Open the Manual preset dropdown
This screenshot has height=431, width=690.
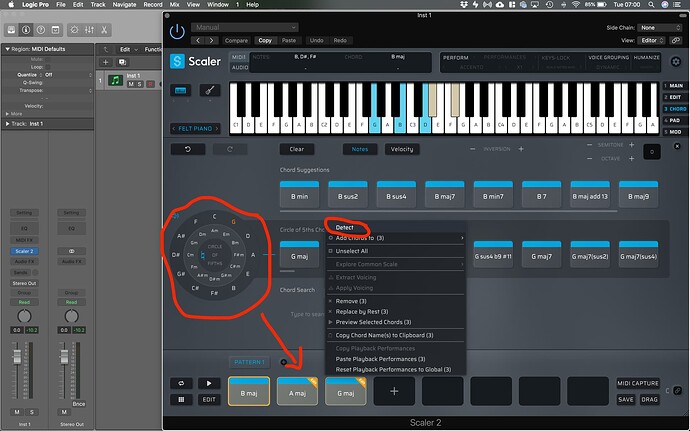pos(245,27)
